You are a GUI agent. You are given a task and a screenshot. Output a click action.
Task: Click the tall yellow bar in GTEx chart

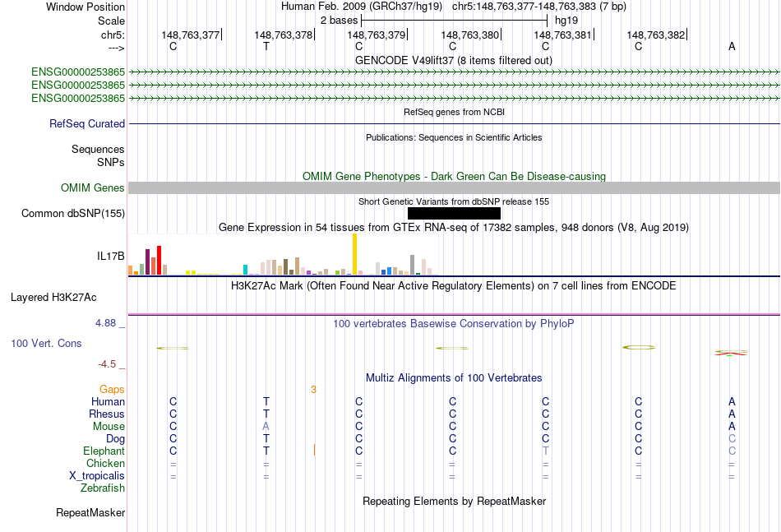pos(354,254)
